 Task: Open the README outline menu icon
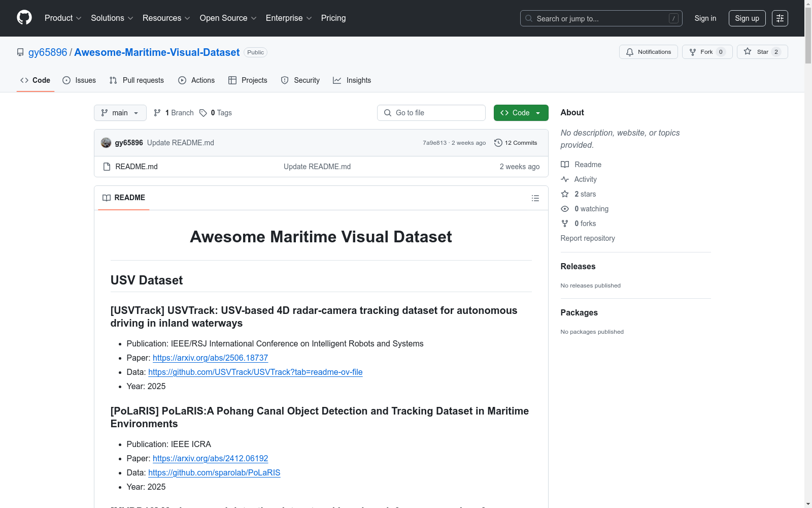click(x=535, y=198)
